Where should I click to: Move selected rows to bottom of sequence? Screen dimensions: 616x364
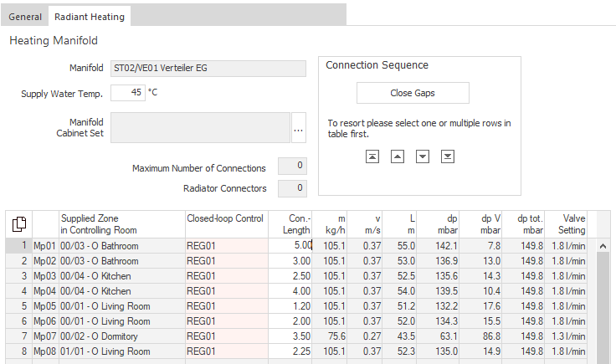coord(448,156)
